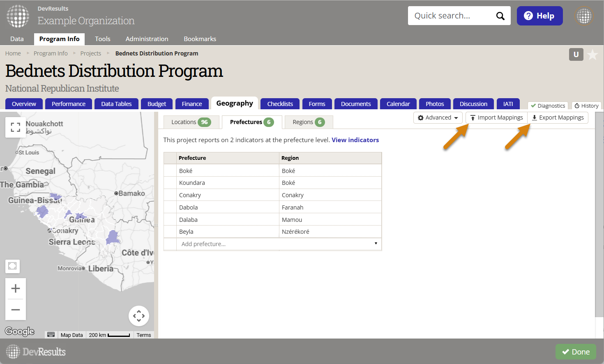Click the Prefecture column header
The height and width of the screenshot is (364, 604).
[x=228, y=158]
